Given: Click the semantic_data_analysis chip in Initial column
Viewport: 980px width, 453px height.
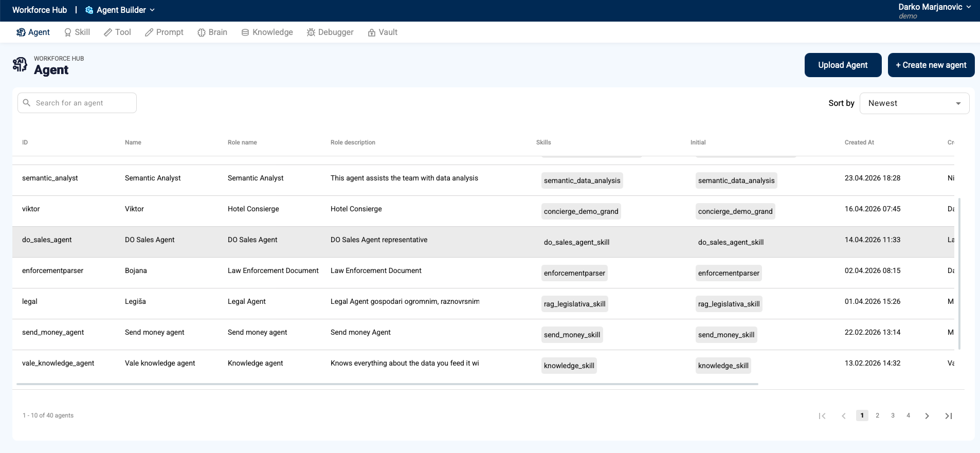Looking at the screenshot, I should coord(736,180).
